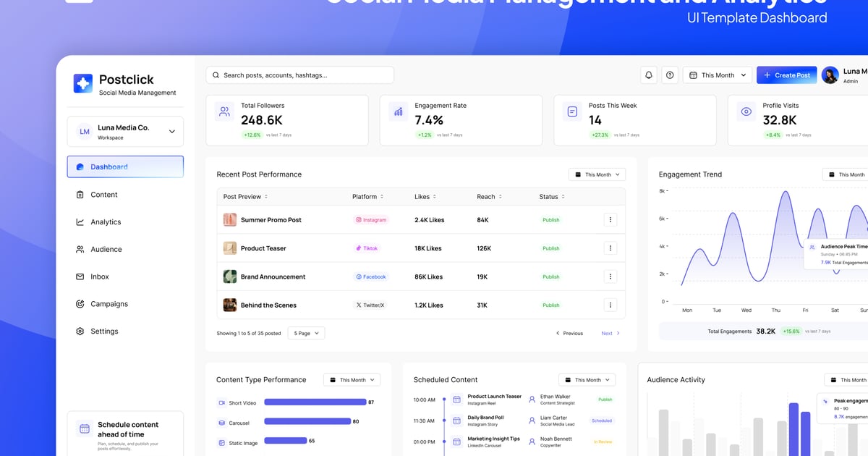
Task: Click the Carousel stack icon
Action: pyautogui.click(x=222, y=423)
